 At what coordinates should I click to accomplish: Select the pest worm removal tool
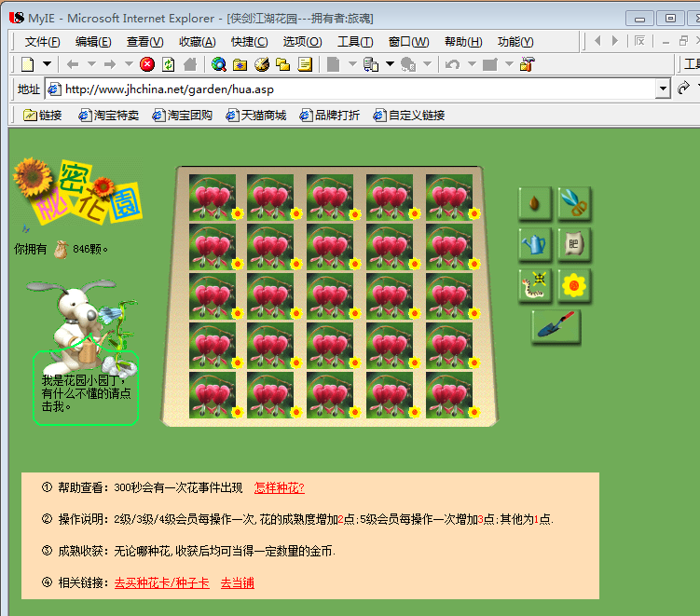point(534,285)
